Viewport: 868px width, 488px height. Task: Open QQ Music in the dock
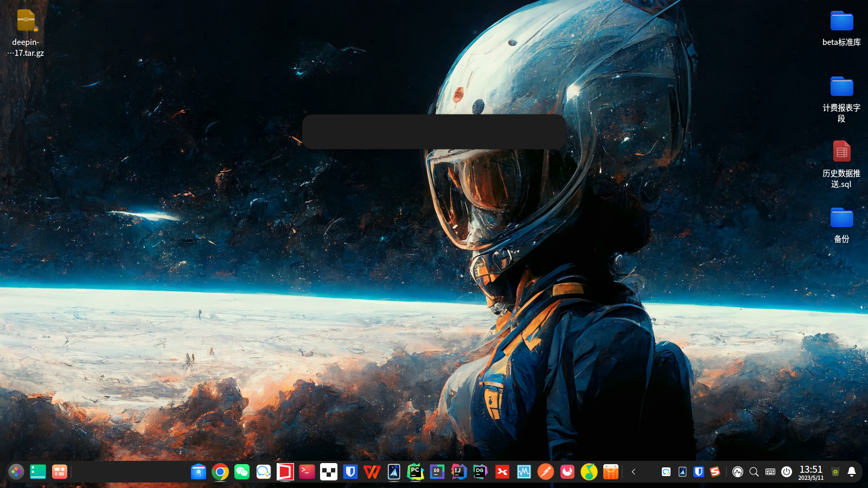click(589, 472)
